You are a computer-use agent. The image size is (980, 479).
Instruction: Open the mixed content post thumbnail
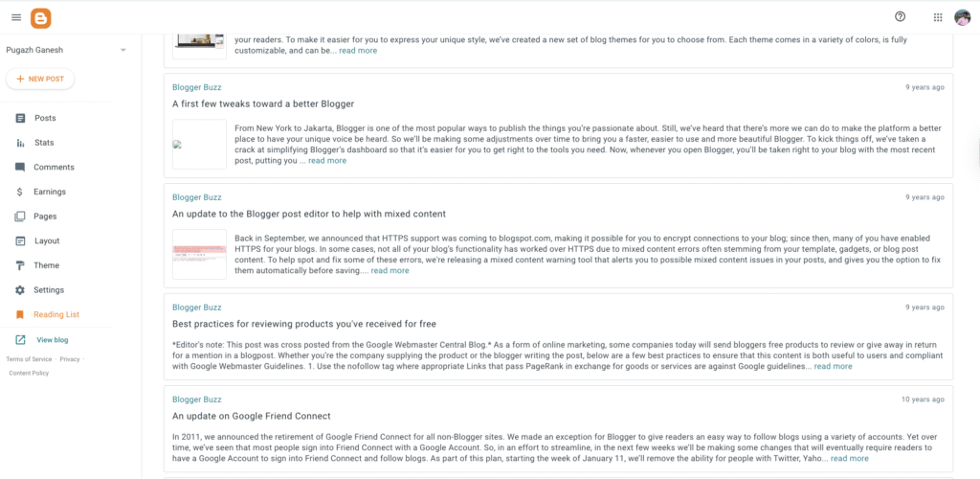pyautogui.click(x=199, y=253)
